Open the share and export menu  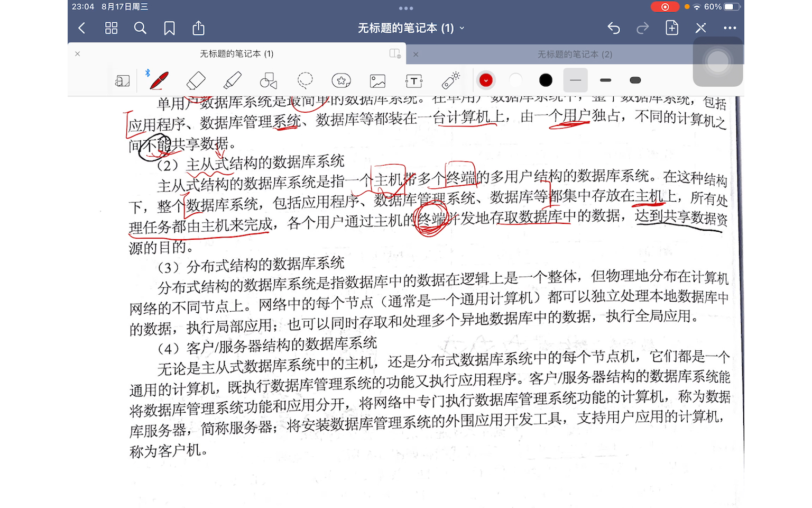tap(198, 28)
